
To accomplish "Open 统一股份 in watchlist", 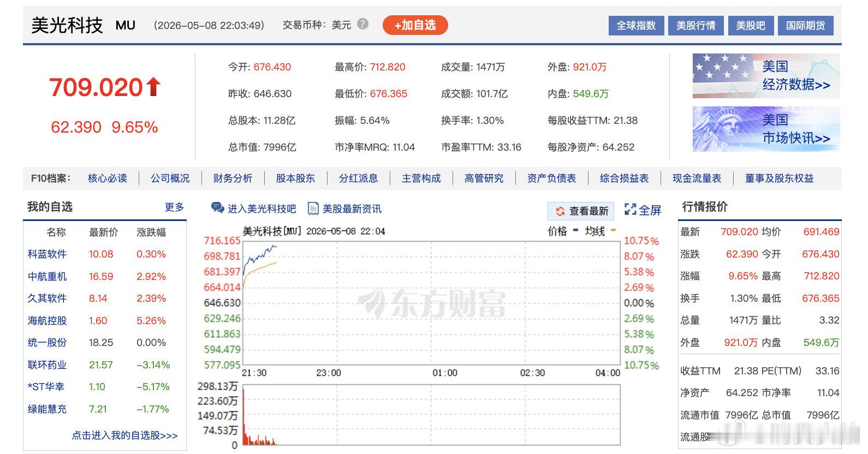I will (x=47, y=343).
